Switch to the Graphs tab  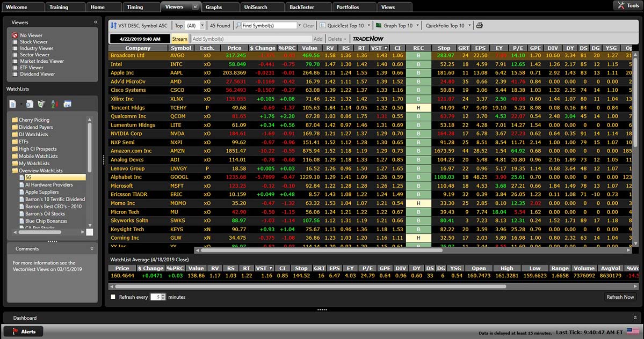(x=214, y=7)
